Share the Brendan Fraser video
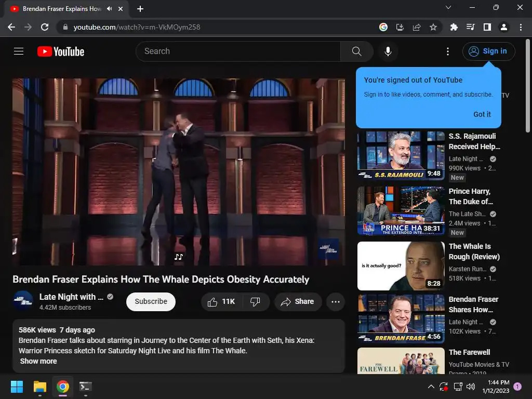The image size is (532, 399). pyautogui.click(x=298, y=302)
